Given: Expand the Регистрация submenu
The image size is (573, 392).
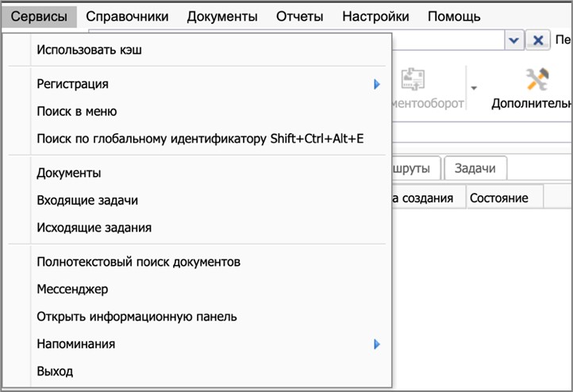Looking at the screenshot, I should coord(377,84).
